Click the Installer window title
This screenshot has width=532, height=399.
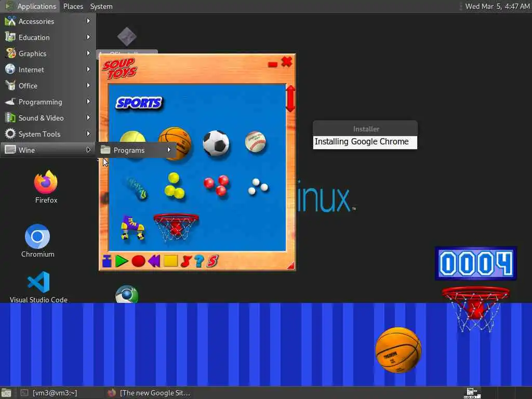tap(366, 129)
